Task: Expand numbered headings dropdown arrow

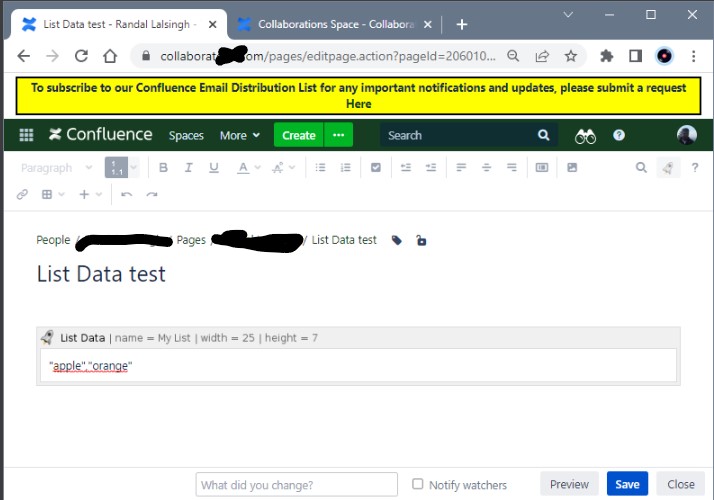Action: [x=133, y=168]
